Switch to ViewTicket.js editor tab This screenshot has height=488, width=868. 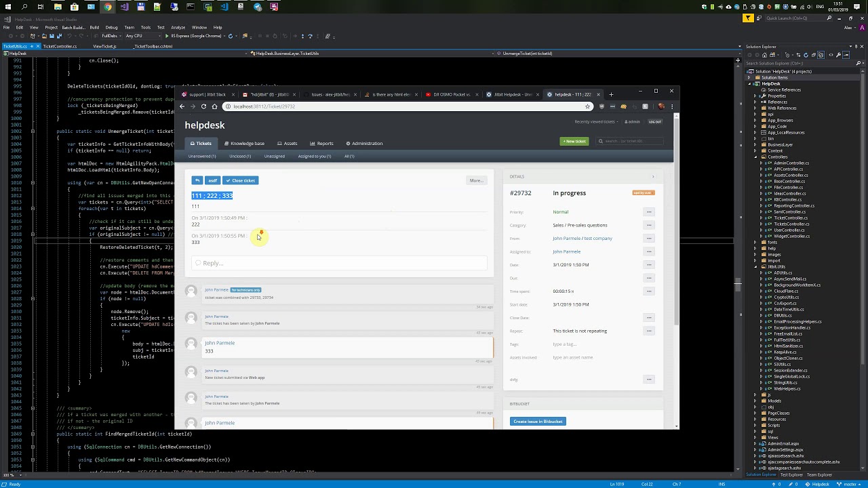104,46
